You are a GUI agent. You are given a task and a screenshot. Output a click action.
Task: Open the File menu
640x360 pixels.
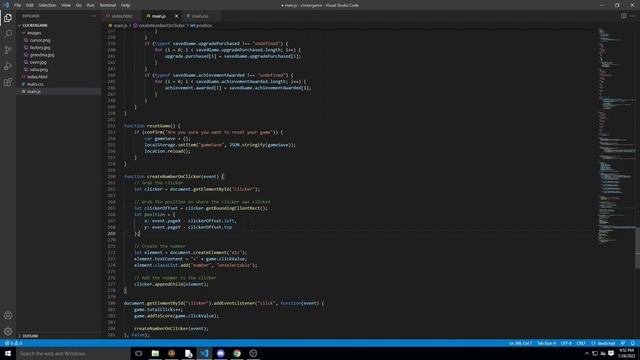tap(18, 5)
